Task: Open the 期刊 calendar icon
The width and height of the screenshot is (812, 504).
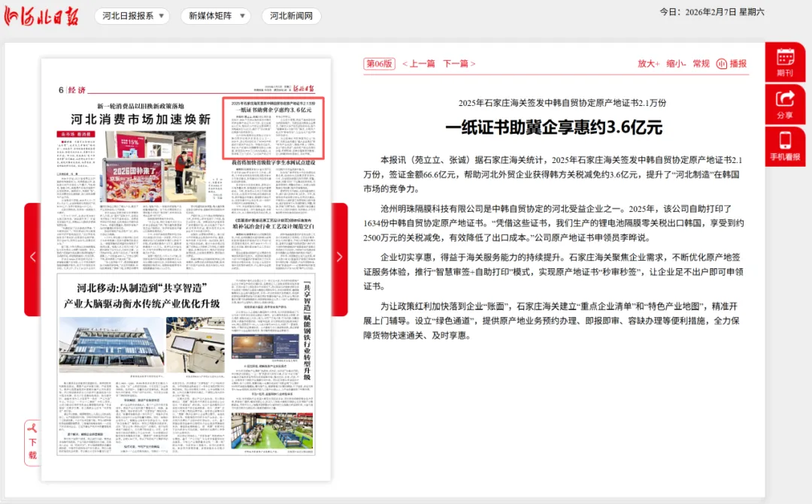Action: pos(785,62)
